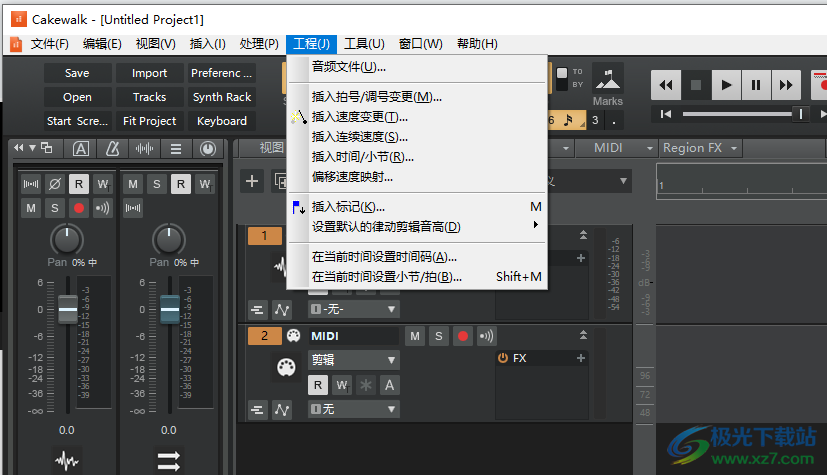Image resolution: width=827 pixels, height=475 pixels.
Task: Open the 视图(V) menu
Action: coord(156,44)
